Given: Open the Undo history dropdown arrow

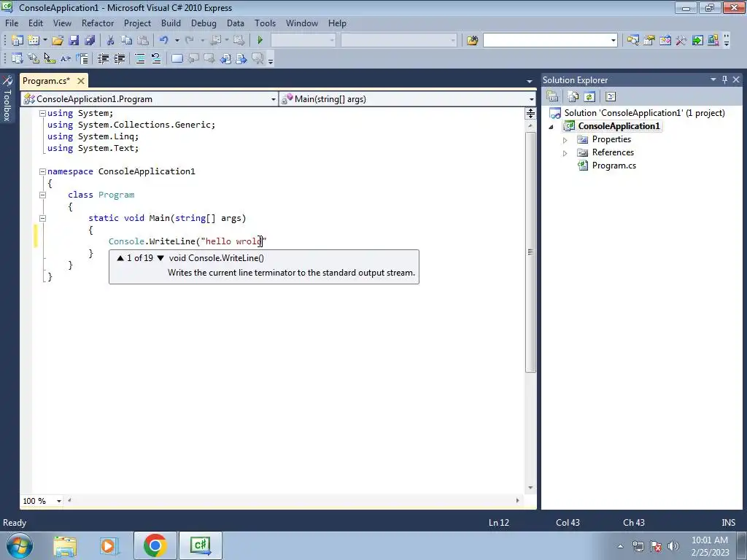Looking at the screenshot, I should [x=177, y=41].
